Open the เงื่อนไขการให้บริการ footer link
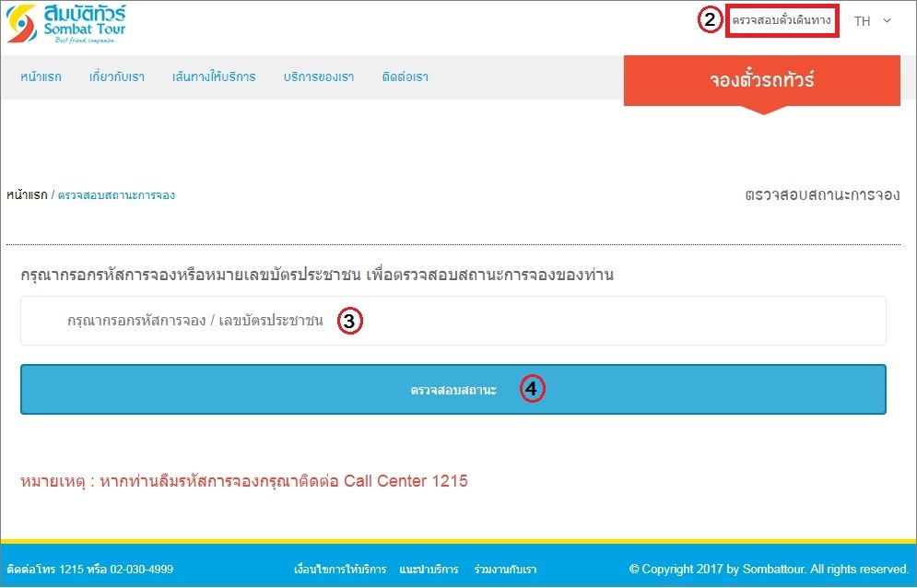The height and width of the screenshot is (588, 917). (x=339, y=570)
